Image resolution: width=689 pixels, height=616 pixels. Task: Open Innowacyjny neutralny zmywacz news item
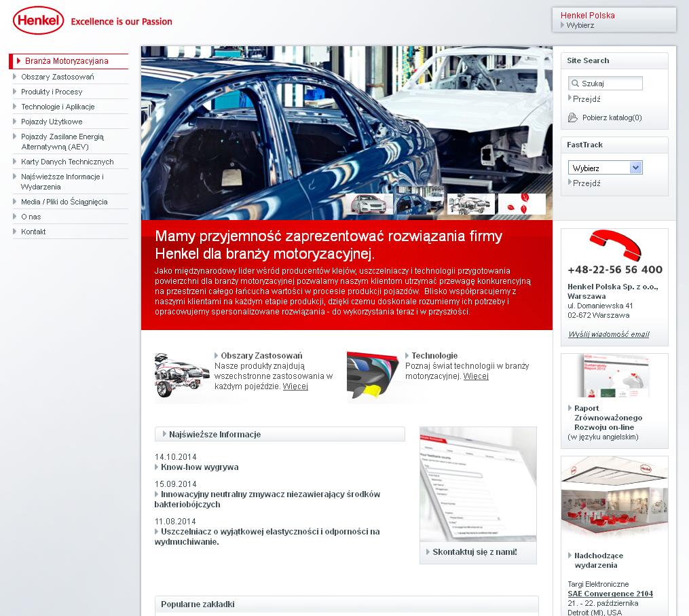tap(267, 499)
